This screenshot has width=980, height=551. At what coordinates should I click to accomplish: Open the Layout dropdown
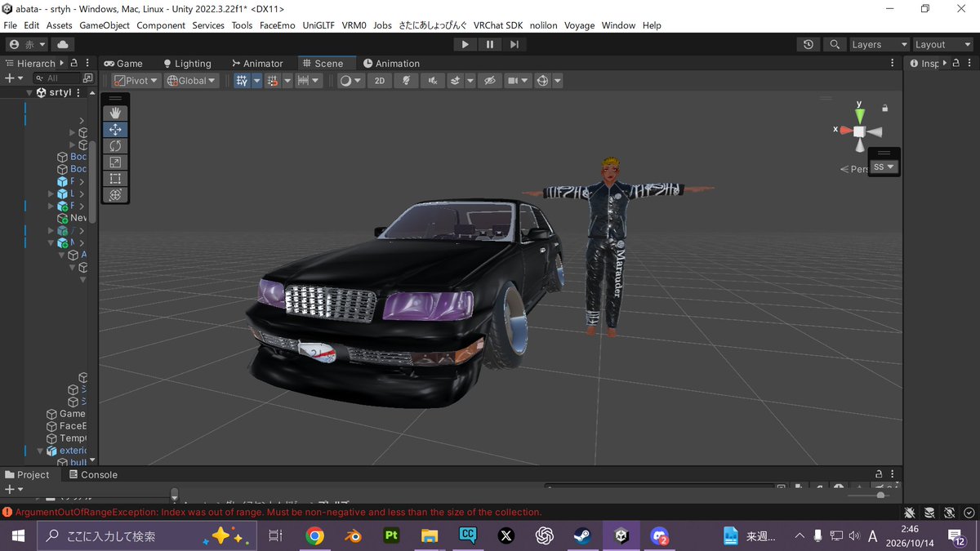pyautogui.click(x=941, y=44)
